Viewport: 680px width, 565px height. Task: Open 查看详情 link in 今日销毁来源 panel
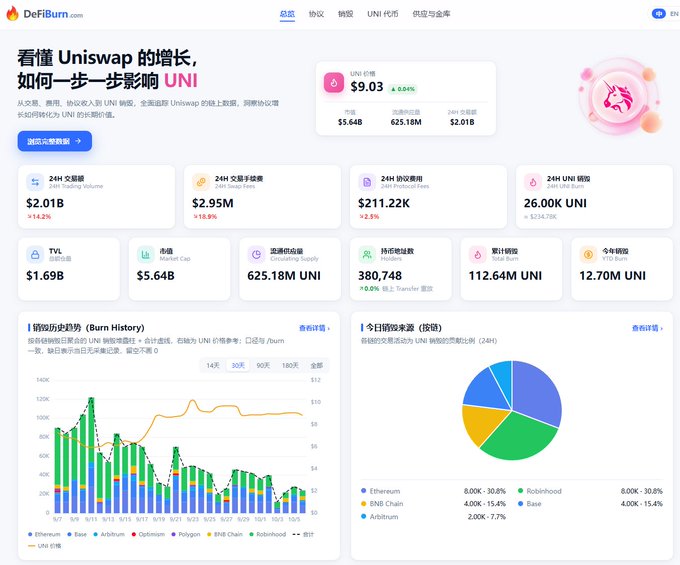pos(647,328)
